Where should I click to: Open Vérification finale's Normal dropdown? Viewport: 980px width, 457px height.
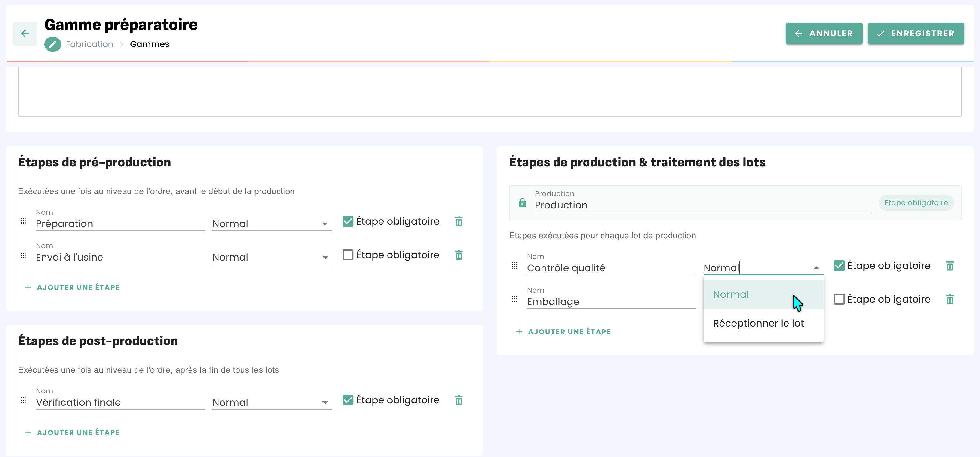pos(272,403)
